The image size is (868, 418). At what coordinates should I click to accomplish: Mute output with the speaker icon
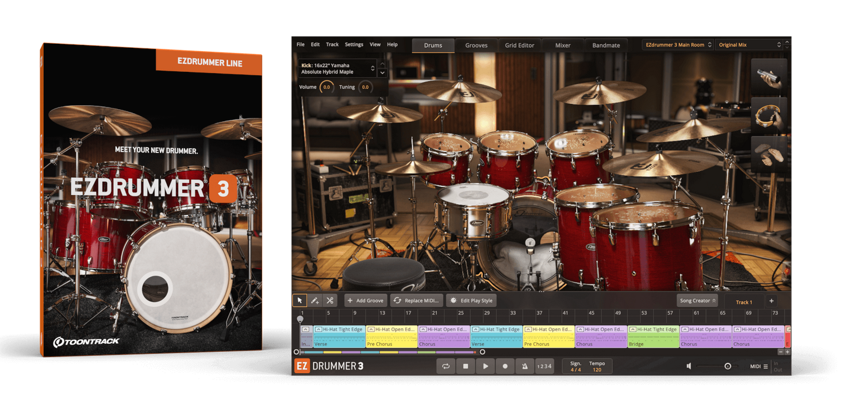click(x=689, y=366)
